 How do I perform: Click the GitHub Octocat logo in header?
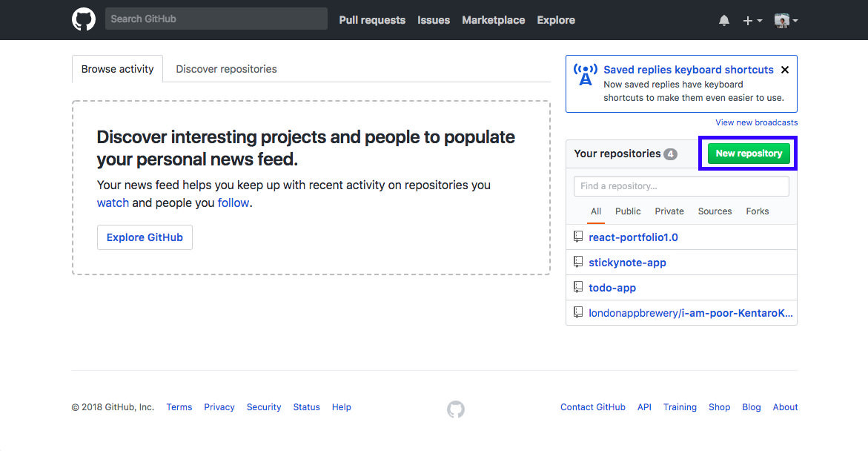pos(84,19)
